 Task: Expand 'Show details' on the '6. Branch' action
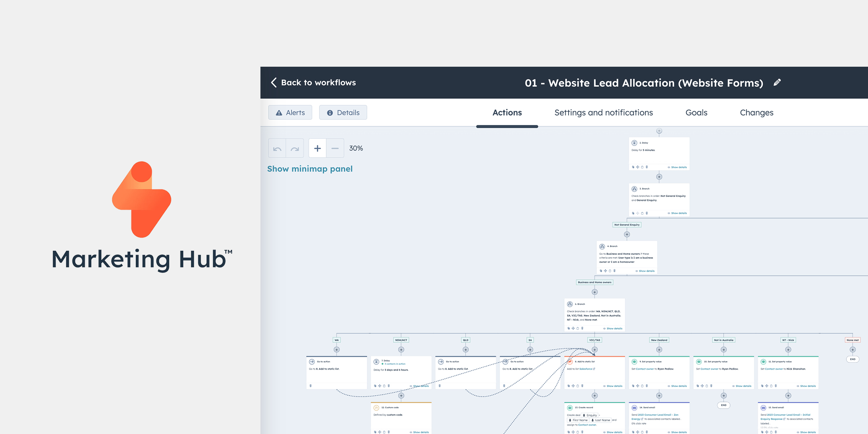pyautogui.click(x=614, y=328)
